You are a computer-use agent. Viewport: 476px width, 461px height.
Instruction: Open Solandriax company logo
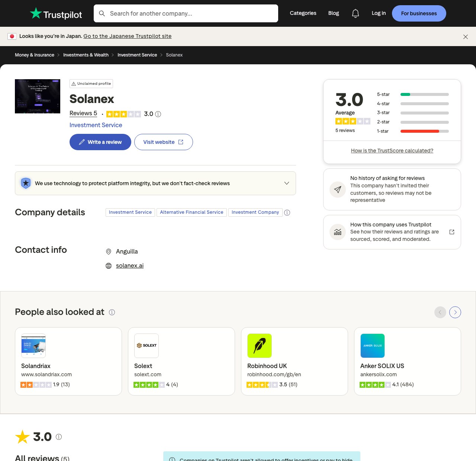tap(33, 346)
